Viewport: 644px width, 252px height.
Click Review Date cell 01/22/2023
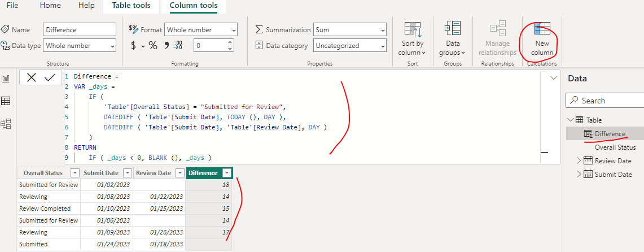[x=159, y=197]
